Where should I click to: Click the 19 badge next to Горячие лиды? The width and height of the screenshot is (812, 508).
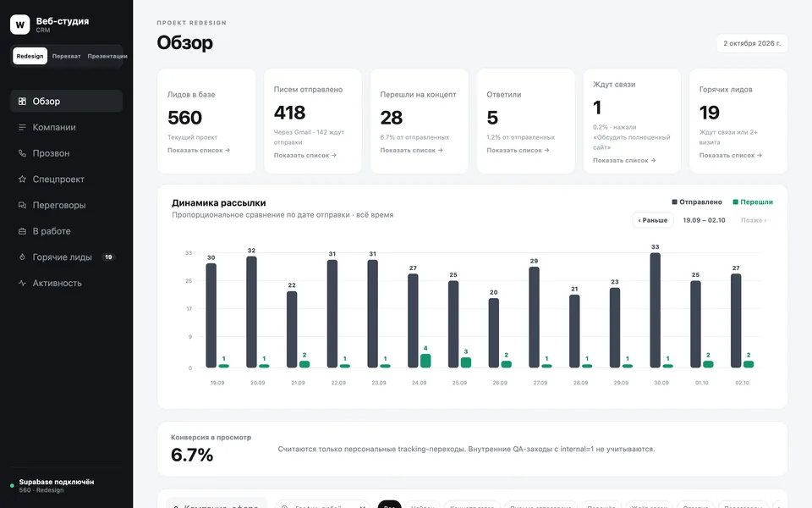point(108,257)
